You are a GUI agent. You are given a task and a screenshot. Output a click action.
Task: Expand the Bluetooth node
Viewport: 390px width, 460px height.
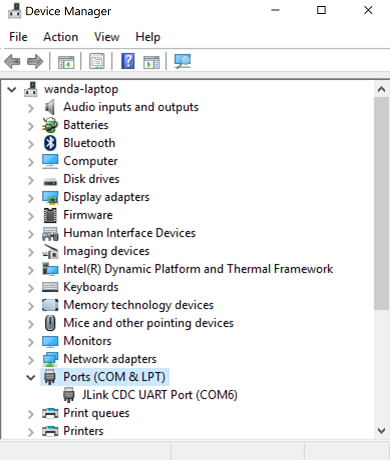click(31, 144)
